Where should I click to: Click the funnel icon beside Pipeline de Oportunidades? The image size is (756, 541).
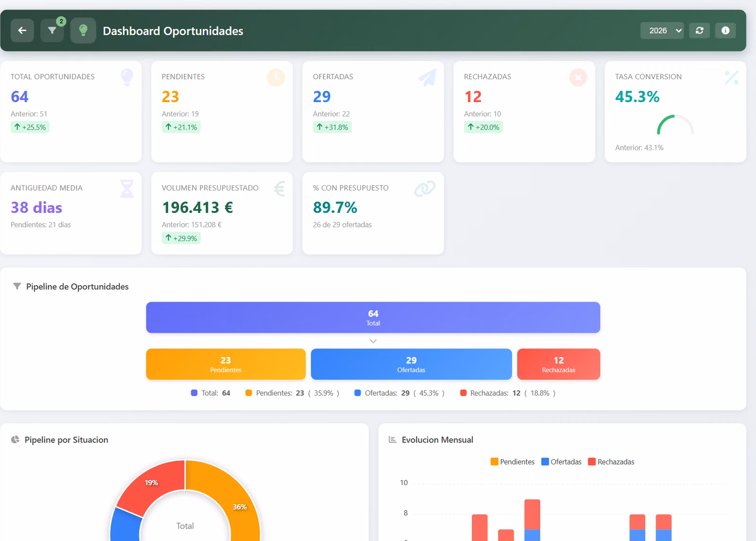coord(17,287)
